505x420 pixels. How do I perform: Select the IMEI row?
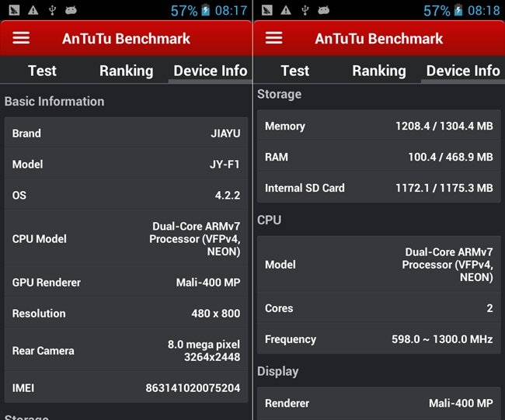pos(126,387)
